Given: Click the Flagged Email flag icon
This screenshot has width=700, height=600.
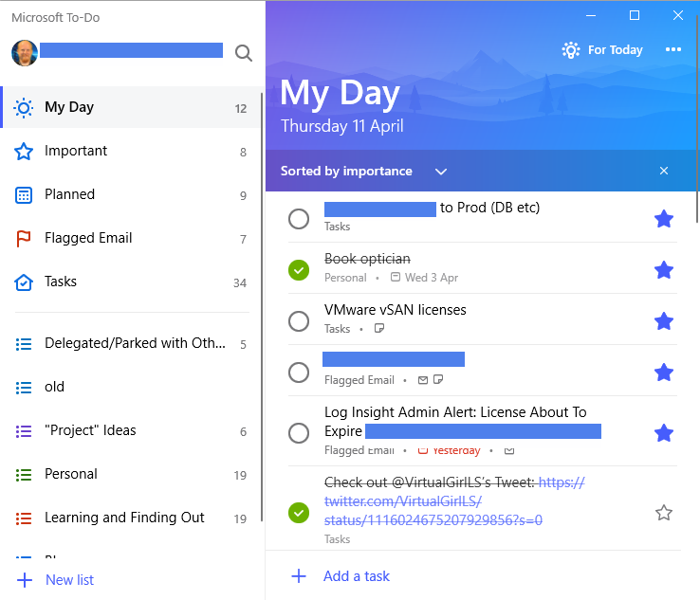Looking at the screenshot, I should [x=23, y=239].
